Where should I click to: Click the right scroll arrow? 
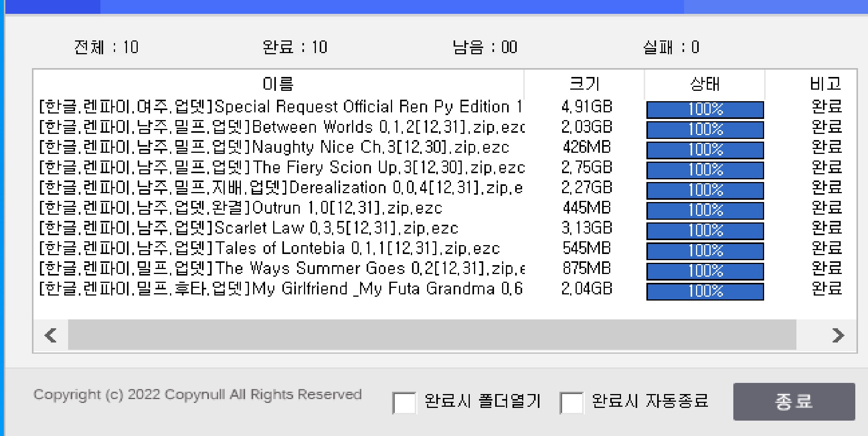coord(838,335)
